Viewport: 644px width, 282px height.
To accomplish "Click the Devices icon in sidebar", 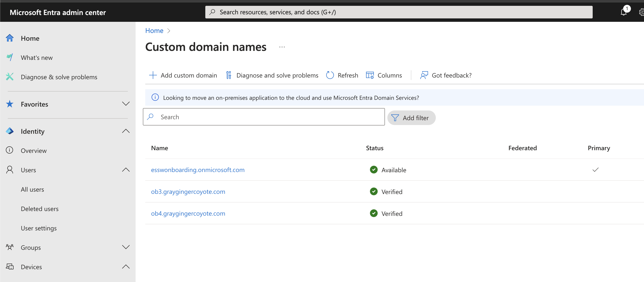I will coord(9,266).
